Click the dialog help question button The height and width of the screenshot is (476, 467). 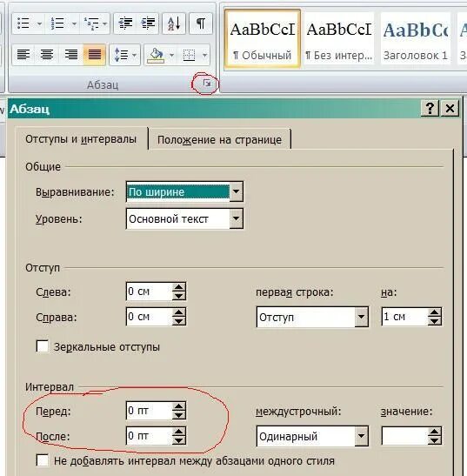[430, 108]
